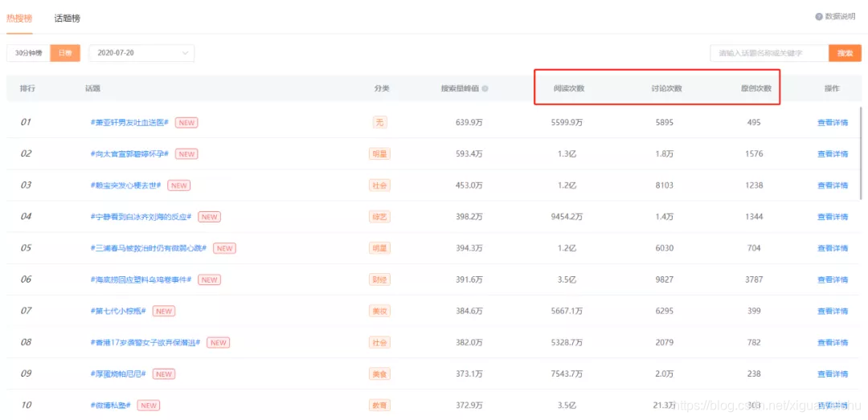Click 查看详情 for rank 06
The image size is (868, 420).
point(833,280)
